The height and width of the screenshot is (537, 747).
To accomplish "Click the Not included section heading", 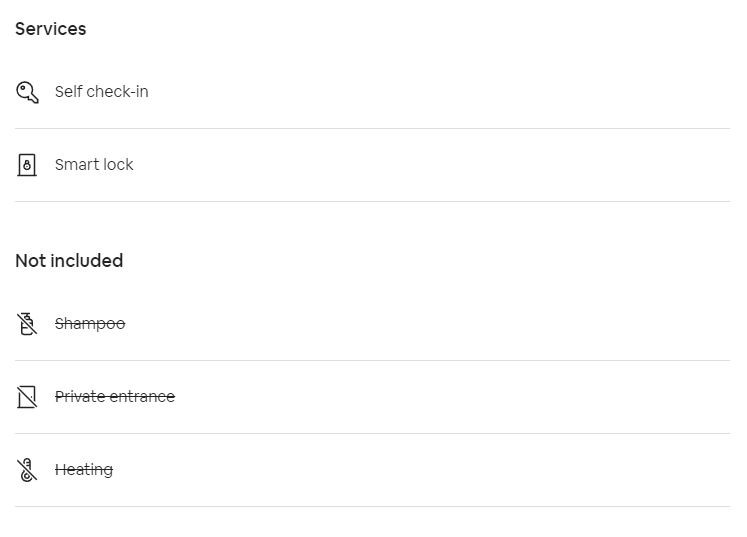I will pyautogui.click(x=69, y=261).
